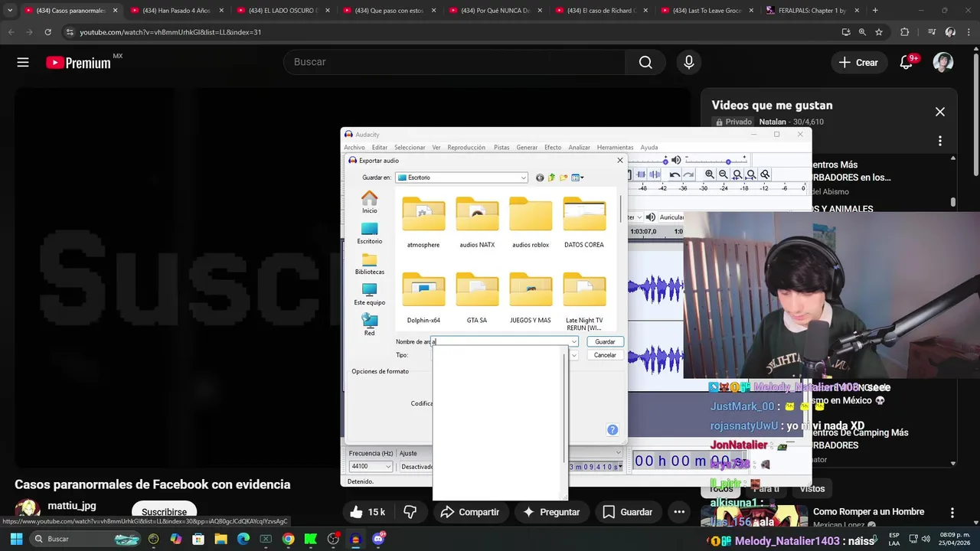The width and height of the screenshot is (980, 551).
Task: Select the audios NATX folder
Action: pyautogui.click(x=477, y=222)
